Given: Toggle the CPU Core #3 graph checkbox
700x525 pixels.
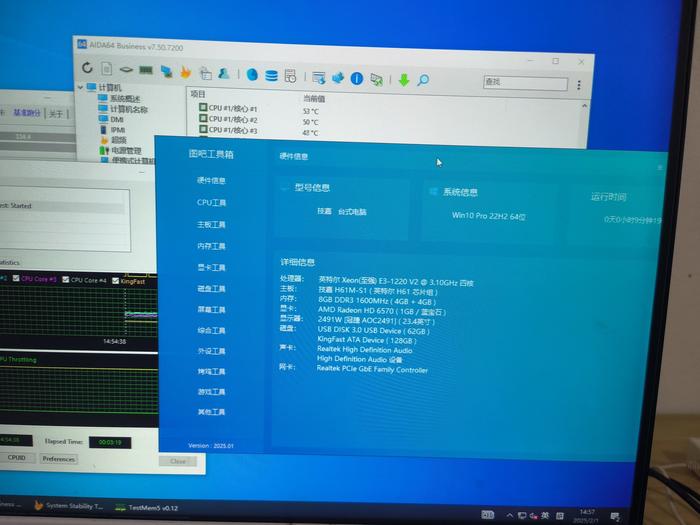Looking at the screenshot, I should pyautogui.click(x=16, y=278).
